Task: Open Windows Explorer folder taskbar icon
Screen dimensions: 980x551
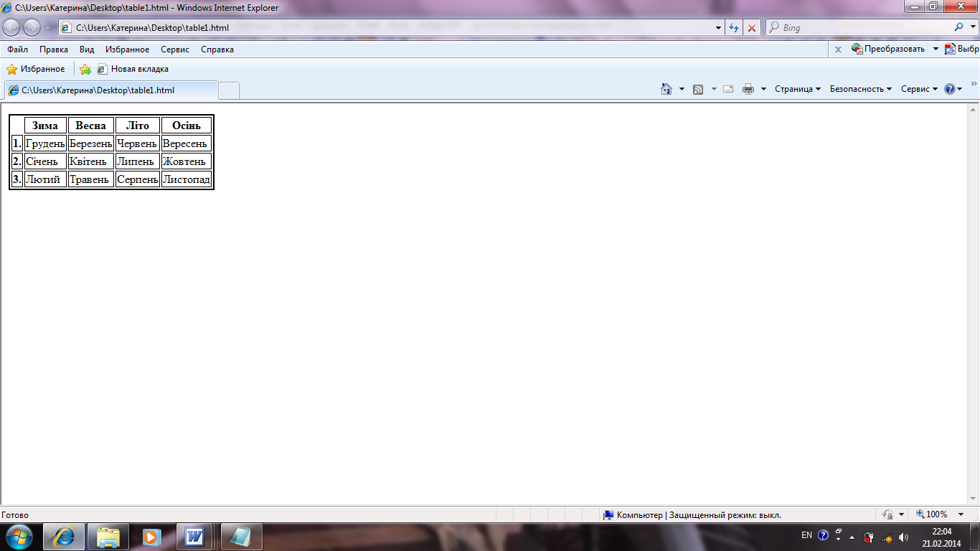Action: pos(108,537)
